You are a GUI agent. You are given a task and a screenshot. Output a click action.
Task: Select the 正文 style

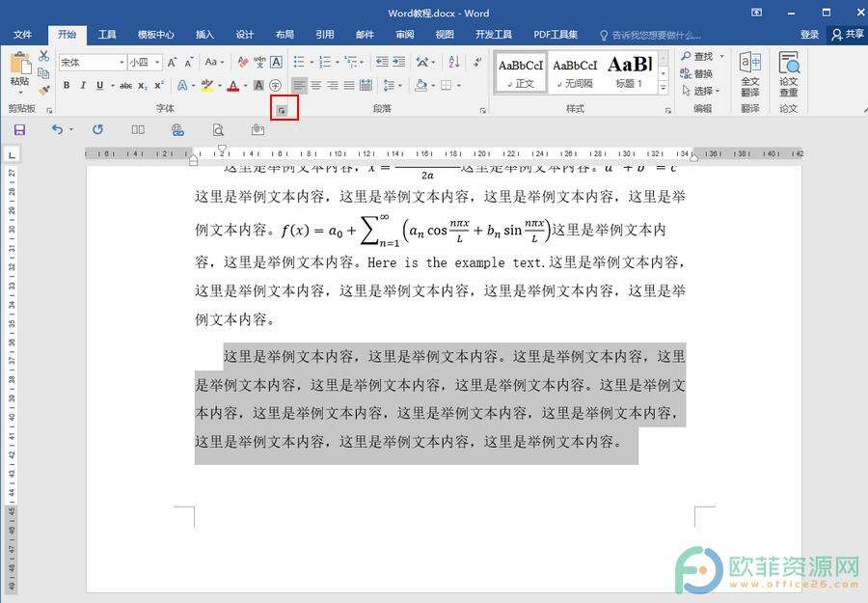[521, 72]
